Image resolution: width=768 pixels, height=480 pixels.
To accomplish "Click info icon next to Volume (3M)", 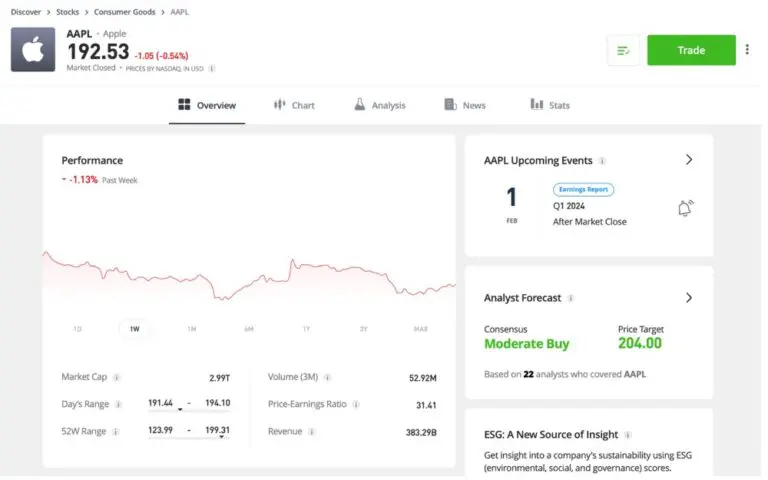I will [x=328, y=378].
